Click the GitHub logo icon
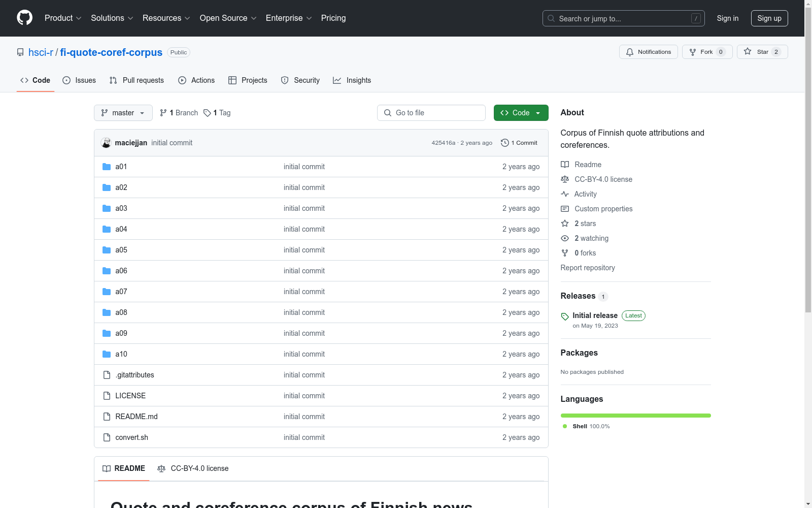Image resolution: width=812 pixels, height=508 pixels. point(24,18)
